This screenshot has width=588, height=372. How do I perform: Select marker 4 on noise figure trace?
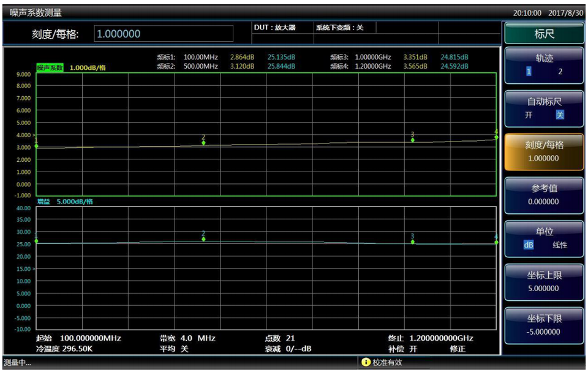click(496, 137)
